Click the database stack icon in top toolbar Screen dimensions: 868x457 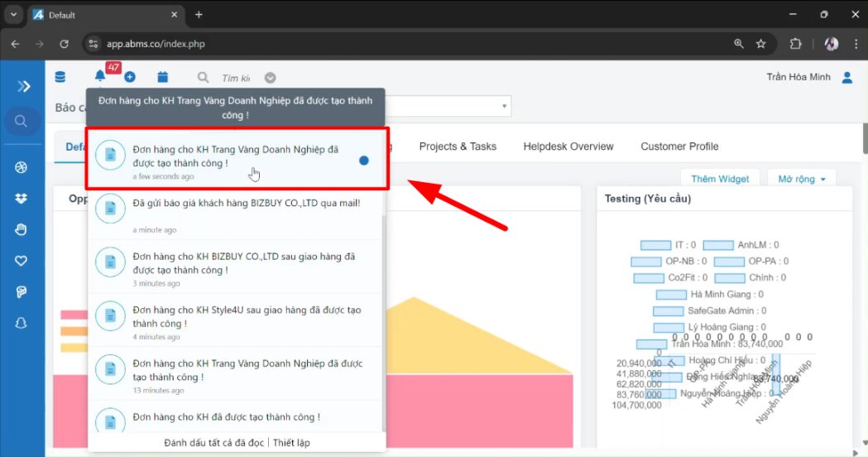click(60, 77)
